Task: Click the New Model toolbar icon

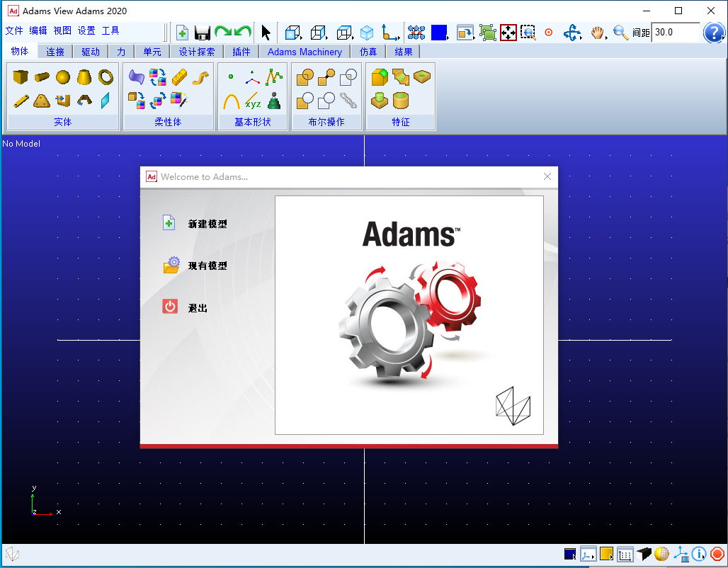Action: (183, 33)
